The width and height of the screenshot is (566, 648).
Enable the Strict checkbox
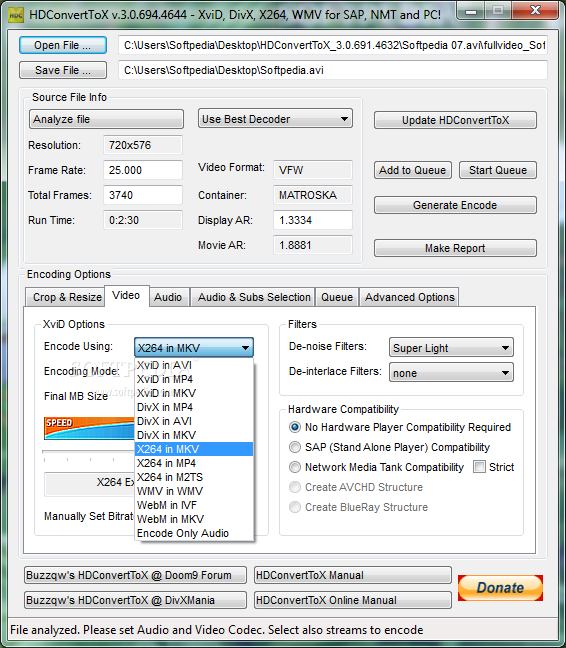[479, 467]
